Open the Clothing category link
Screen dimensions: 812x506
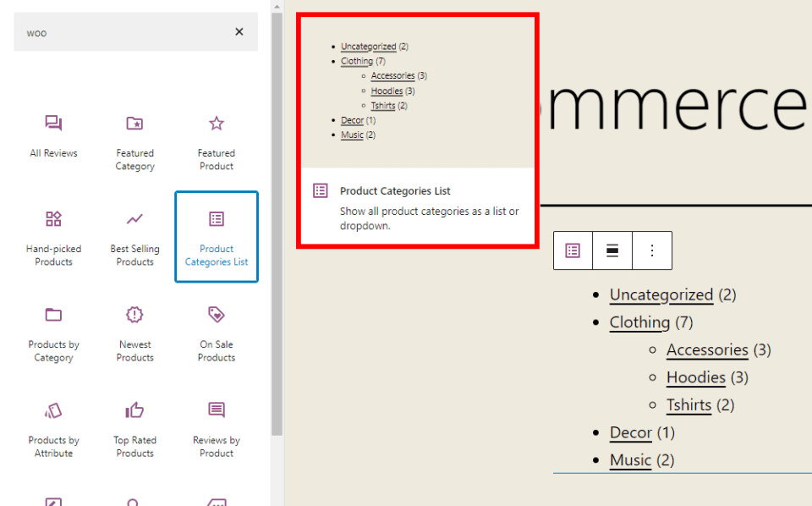click(x=639, y=322)
